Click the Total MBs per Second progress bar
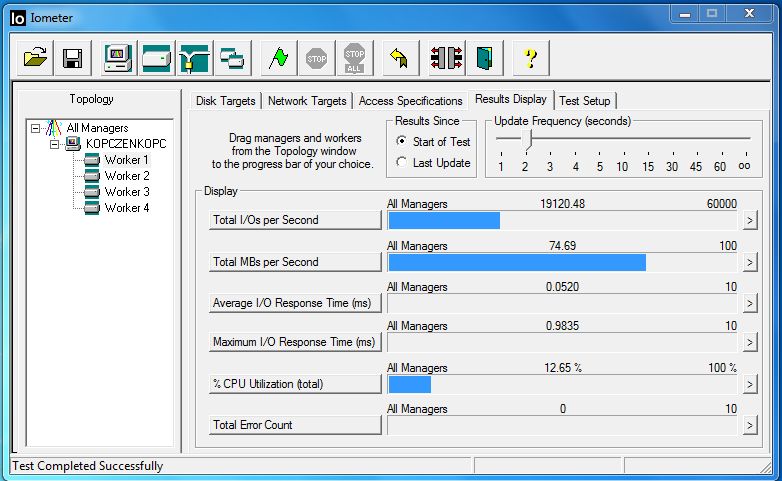The height and width of the screenshot is (481, 782). (x=562, y=262)
